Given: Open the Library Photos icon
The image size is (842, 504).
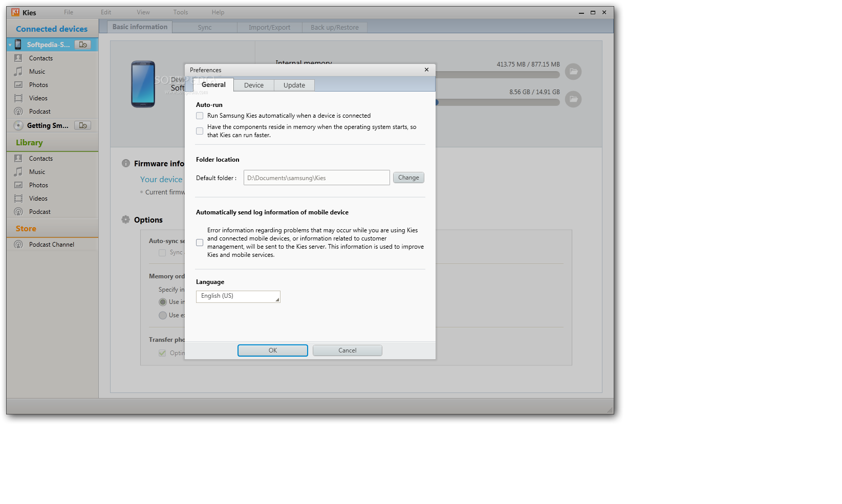Looking at the screenshot, I should click(x=18, y=185).
